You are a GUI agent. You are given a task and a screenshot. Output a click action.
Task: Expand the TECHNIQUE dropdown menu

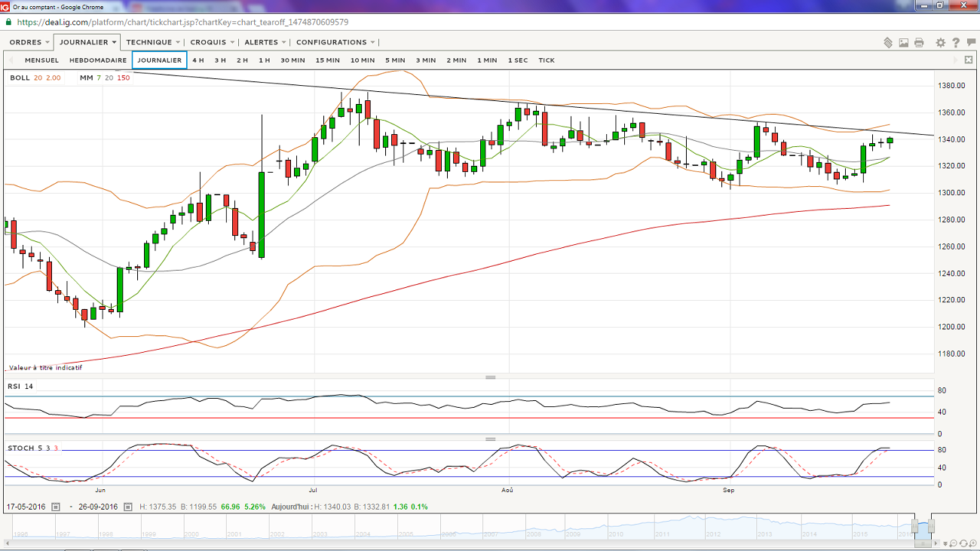[x=153, y=42]
